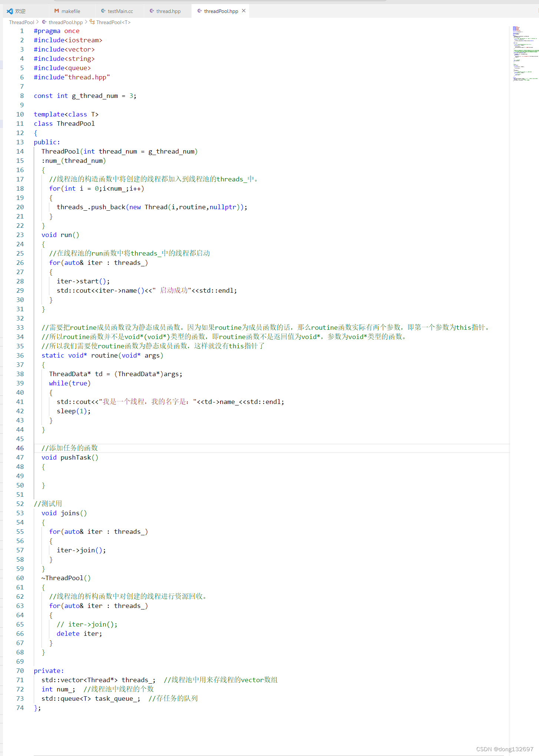Click the VS Code icon on 欢迎 tab
The width and height of the screenshot is (539, 756).
click(x=10, y=11)
